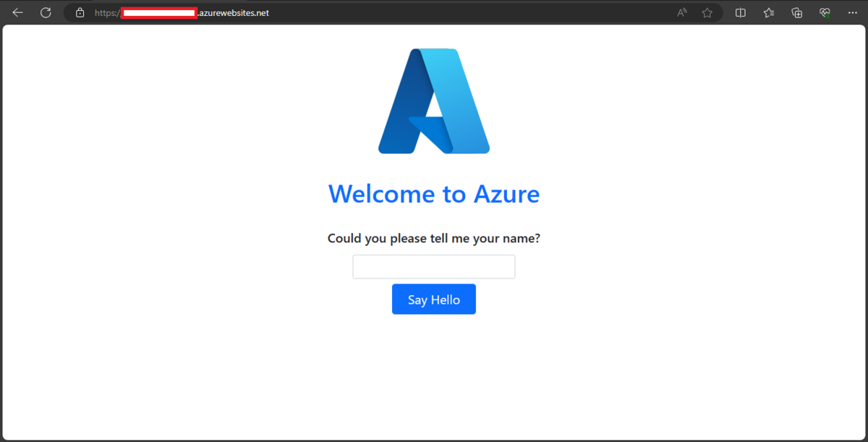Image resolution: width=868 pixels, height=442 pixels.
Task: Open Browser essentials heart icon
Action: 825,13
